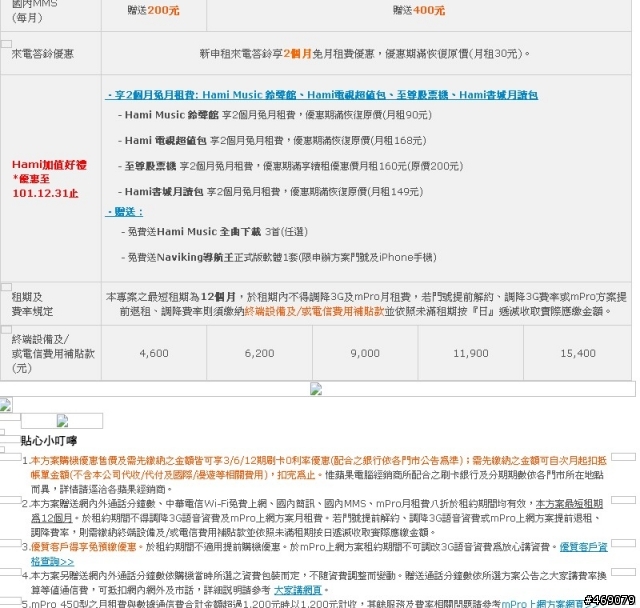Click the 贈送200元 cell
The image size is (640, 608).
153,11
